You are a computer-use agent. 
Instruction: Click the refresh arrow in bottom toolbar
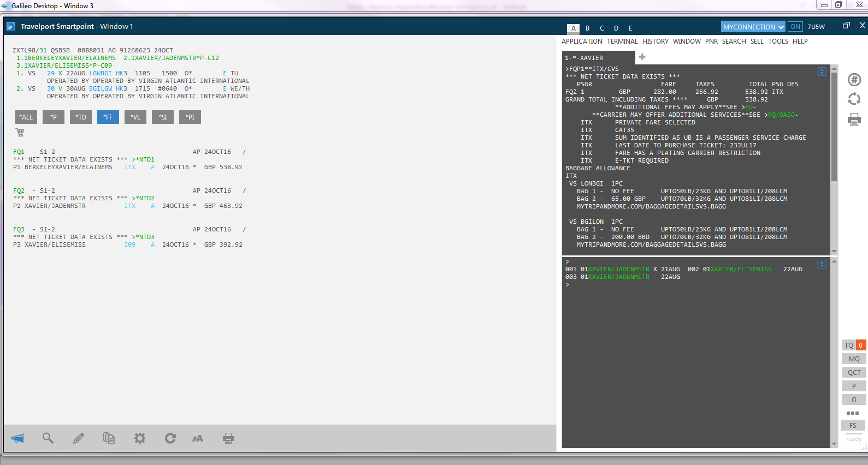(x=170, y=438)
